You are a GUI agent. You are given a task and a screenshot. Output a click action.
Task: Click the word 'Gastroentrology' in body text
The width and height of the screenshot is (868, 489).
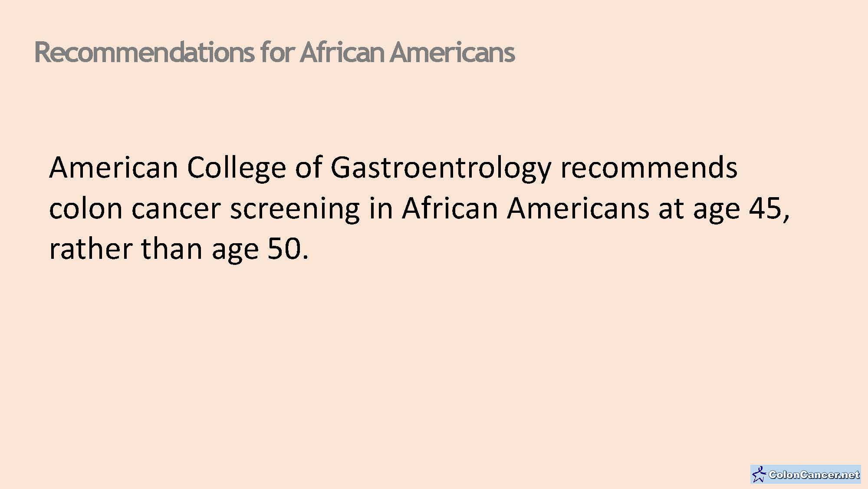(441, 167)
